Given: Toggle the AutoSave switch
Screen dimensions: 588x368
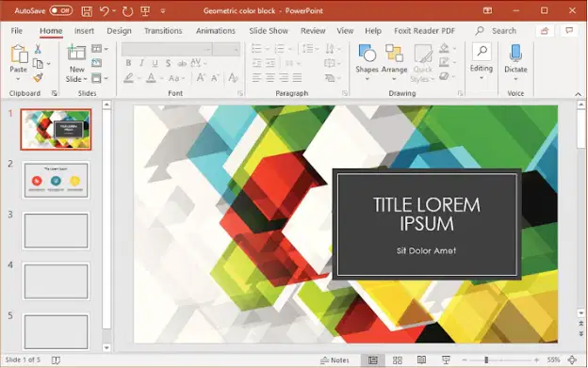Looking at the screenshot, I should pyautogui.click(x=61, y=11).
